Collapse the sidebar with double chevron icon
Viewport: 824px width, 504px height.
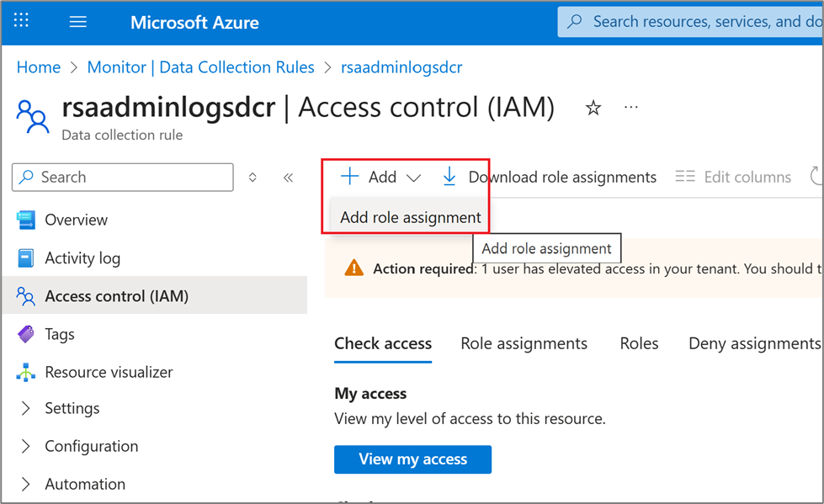point(288,178)
